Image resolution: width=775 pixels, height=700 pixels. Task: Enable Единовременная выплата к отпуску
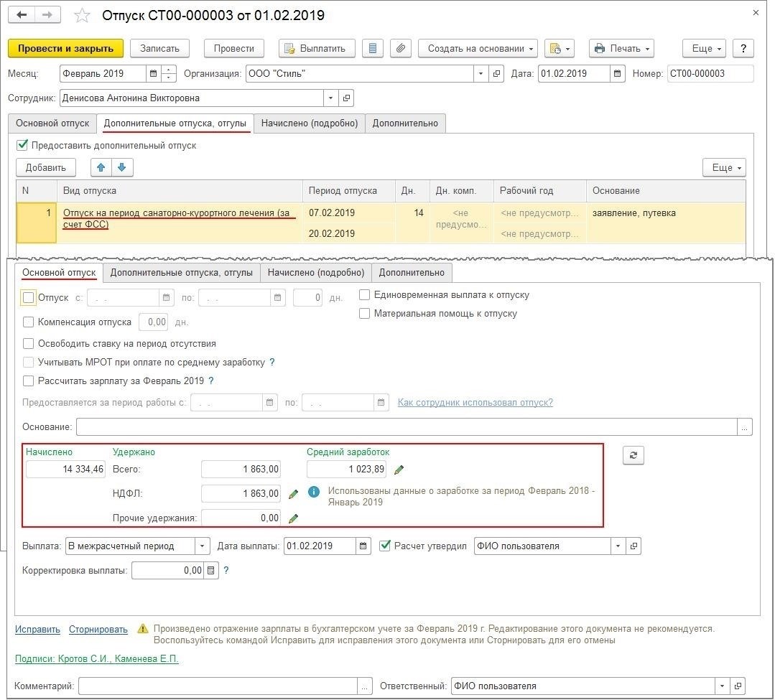click(364, 295)
